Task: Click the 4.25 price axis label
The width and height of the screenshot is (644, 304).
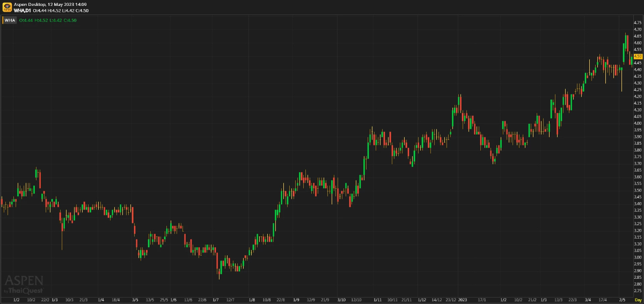Action: [638, 90]
